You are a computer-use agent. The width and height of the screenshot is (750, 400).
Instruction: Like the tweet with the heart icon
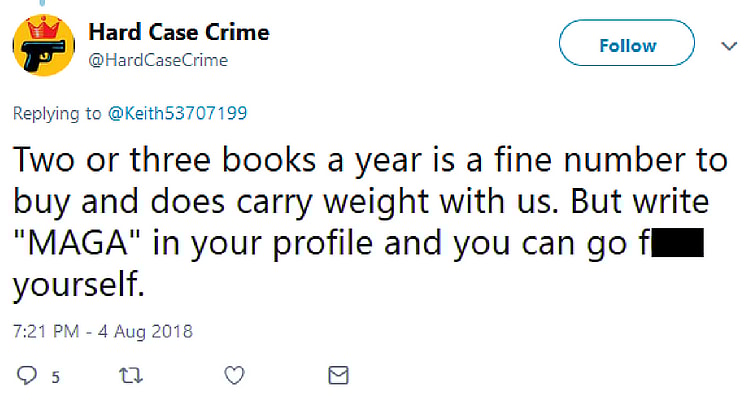[x=234, y=376]
